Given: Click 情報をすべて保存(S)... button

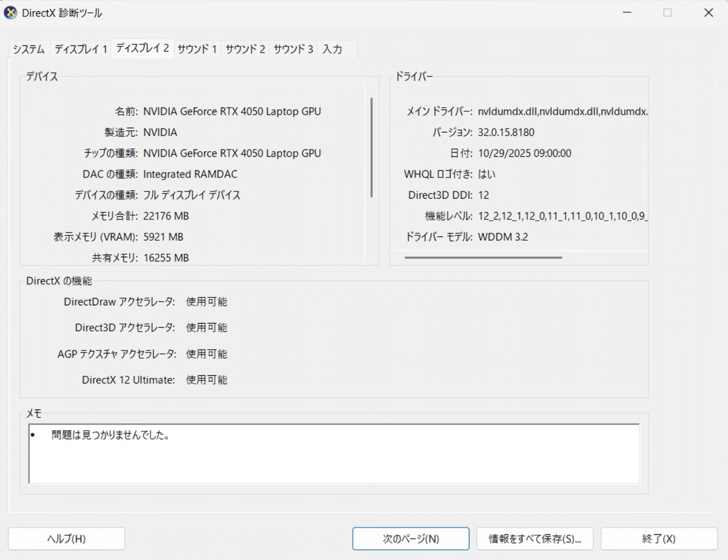Looking at the screenshot, I should (x=536, y=539).
